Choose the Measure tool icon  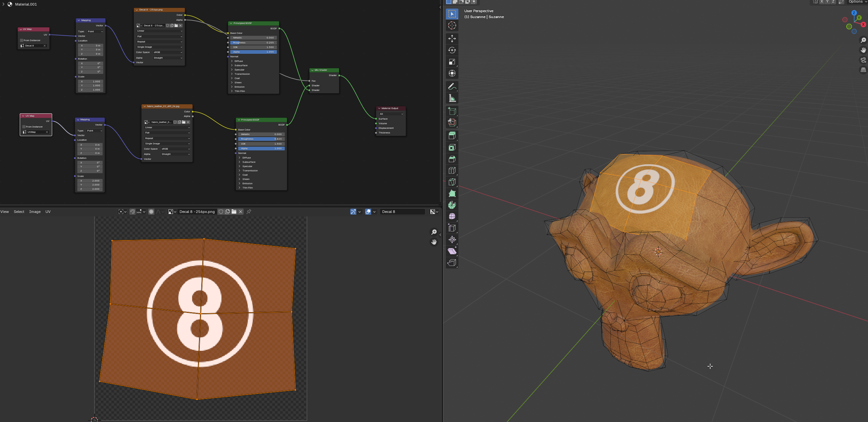[x=452, y=99]
